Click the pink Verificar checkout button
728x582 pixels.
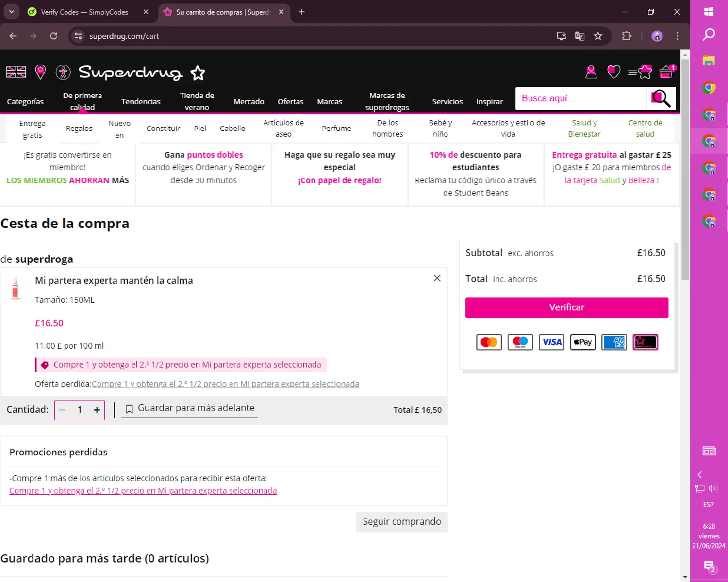tap(566, 307)
